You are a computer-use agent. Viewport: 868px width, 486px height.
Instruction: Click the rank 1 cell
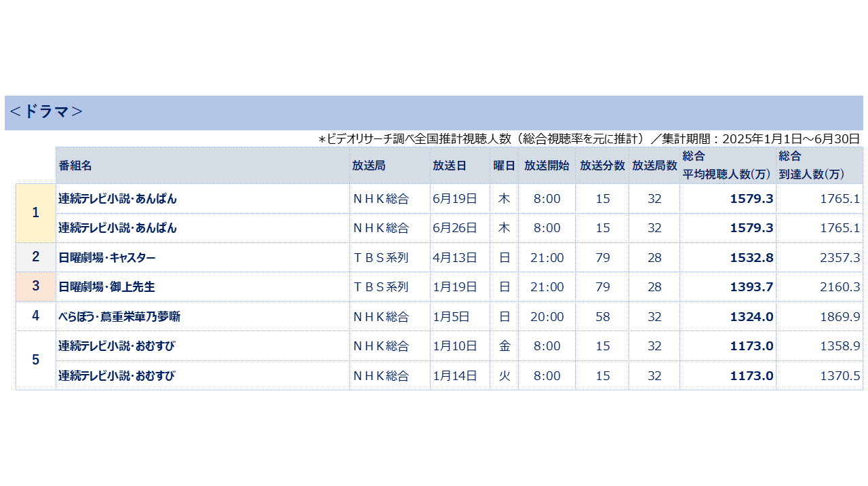36,213
